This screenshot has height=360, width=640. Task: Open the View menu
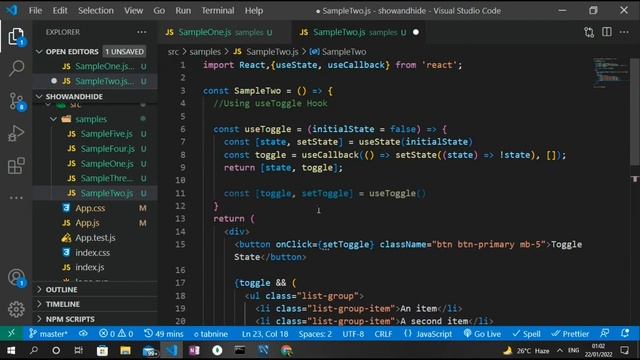tap(133, 11)
